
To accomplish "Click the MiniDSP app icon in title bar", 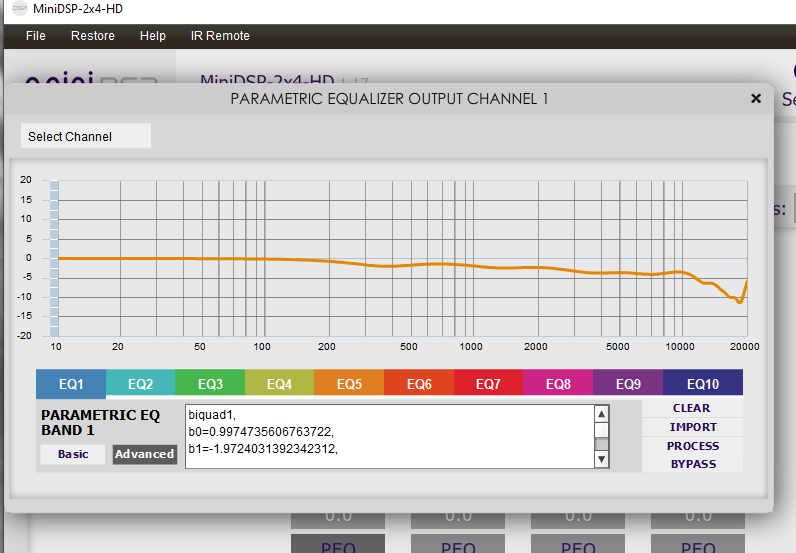I will pos(19,9).
